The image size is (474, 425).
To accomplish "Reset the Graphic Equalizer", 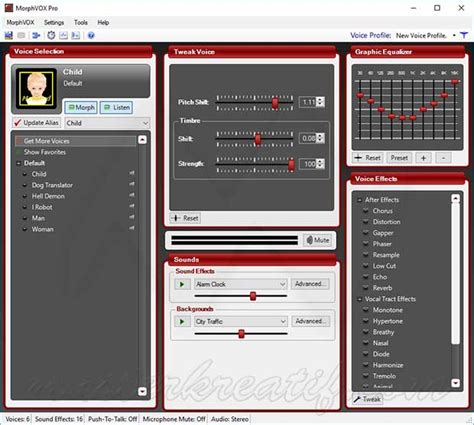I will tap(368, 158).
